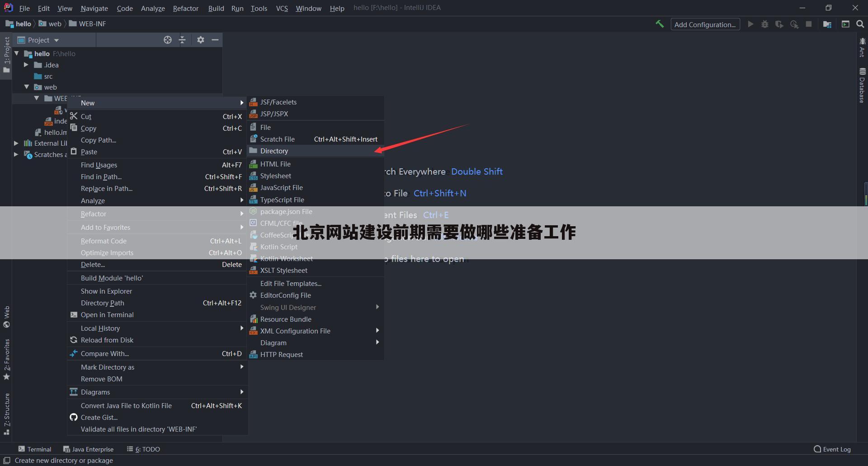Hide the Project panel with minus icon
The width and height of the screenshot is (868, 466).
(x=215, y=40)
